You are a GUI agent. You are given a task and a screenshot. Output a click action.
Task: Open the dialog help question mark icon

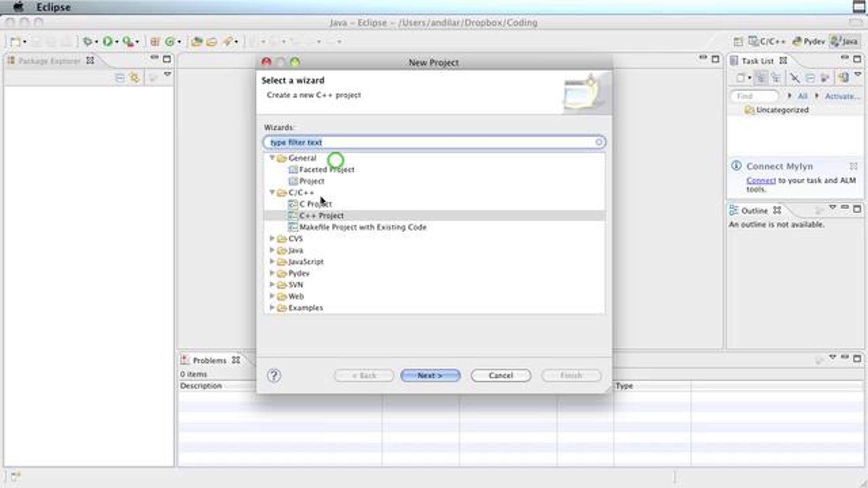tap(274, 376)
